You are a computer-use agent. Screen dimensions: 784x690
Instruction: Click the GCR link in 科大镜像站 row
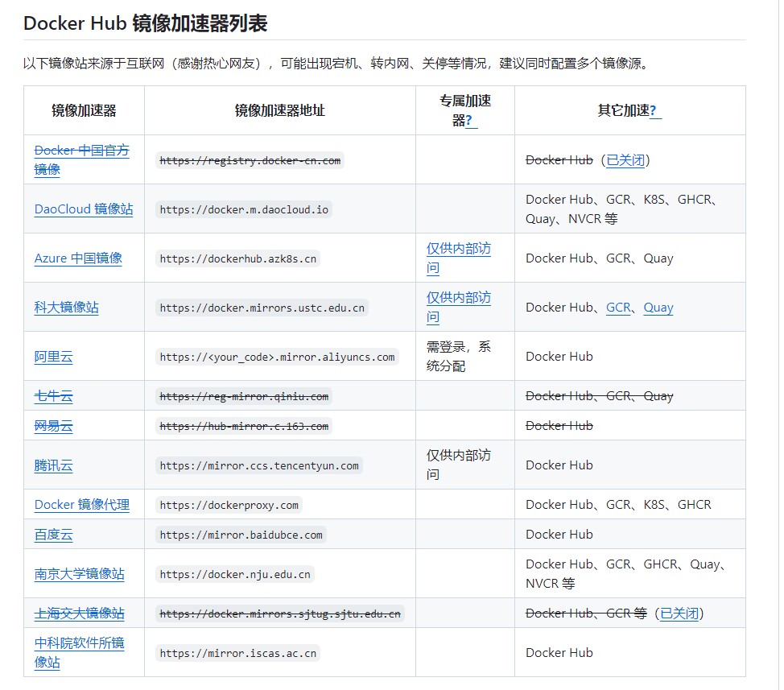pos(618,308)
